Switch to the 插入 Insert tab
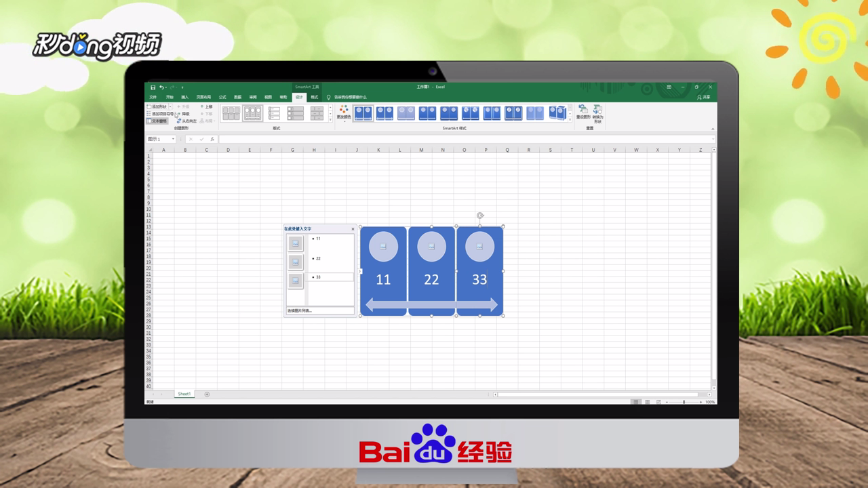This screenshot has width=868, height=488. (x=184, y=97)
